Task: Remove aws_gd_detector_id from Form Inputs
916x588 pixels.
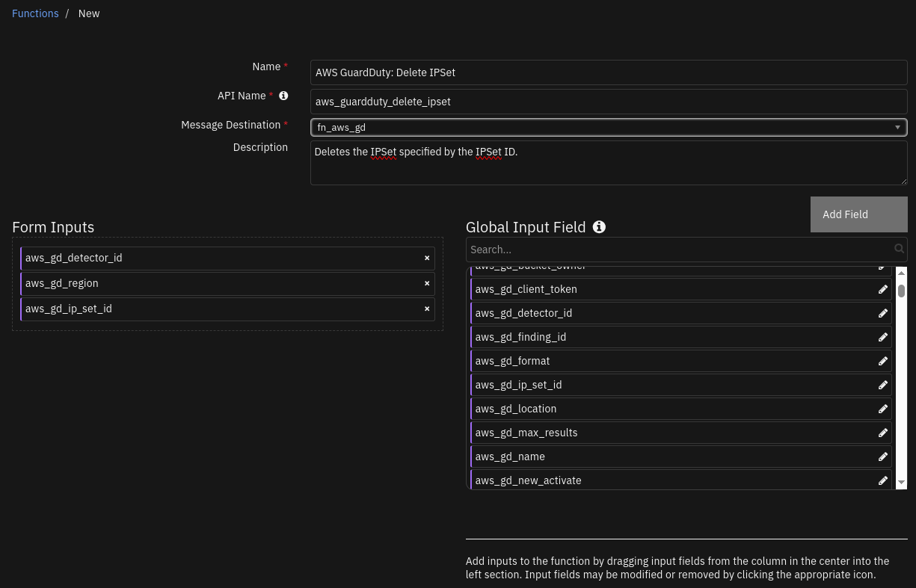Action: click(427, 258)
